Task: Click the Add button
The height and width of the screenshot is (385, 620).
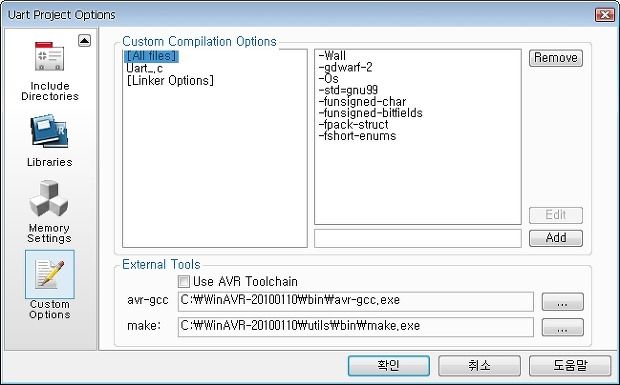Action: (556, 238)
